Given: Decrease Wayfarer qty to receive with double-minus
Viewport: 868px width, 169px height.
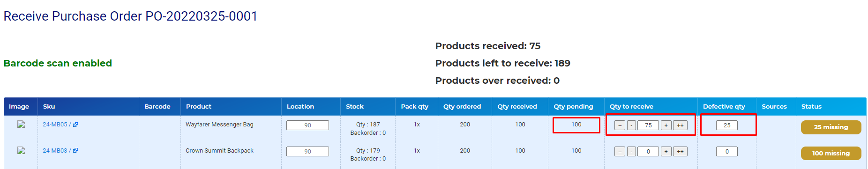Looking at the screenshot, I should (620, 125).
